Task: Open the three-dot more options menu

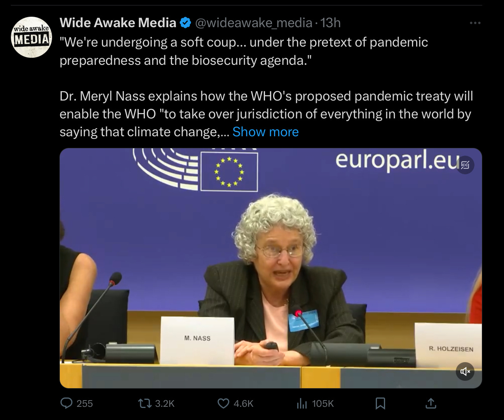Action: click(x=475, y=23)
